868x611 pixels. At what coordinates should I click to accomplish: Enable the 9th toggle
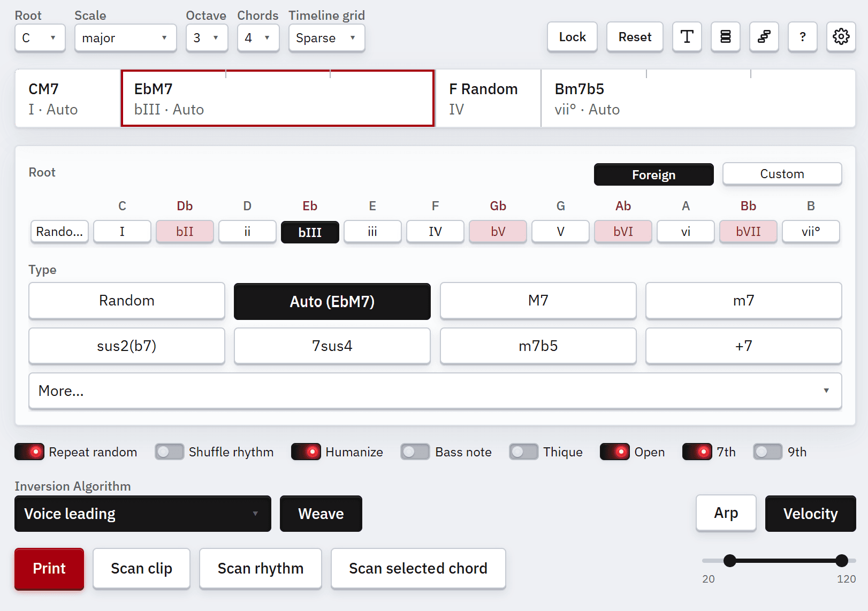coord(768,452)
